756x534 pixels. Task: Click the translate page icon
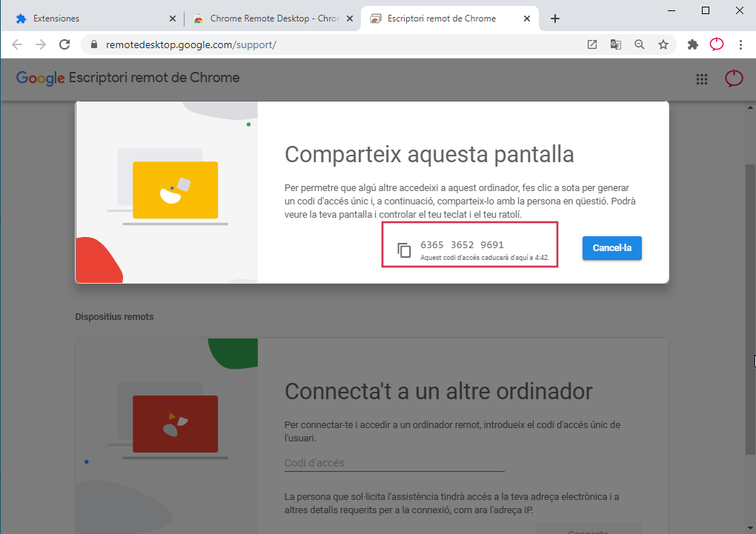coord(616,45)
